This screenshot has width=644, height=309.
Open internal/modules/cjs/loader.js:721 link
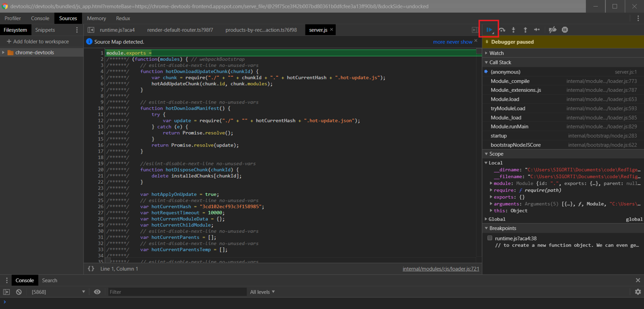[440, 269]
